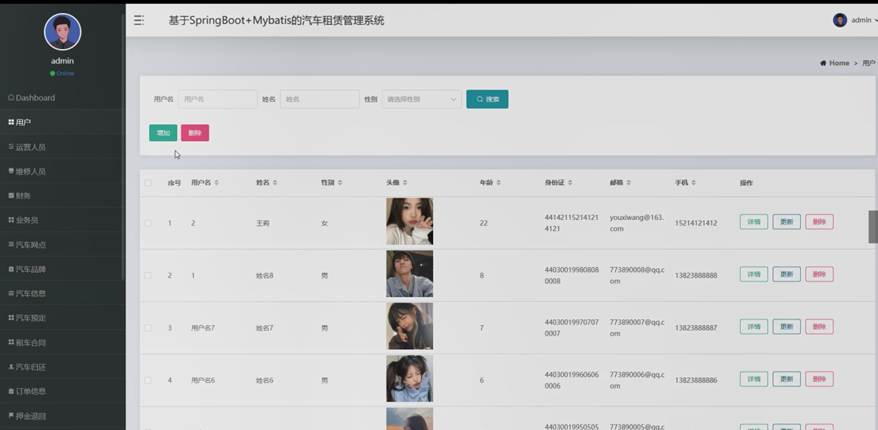Viewport: 878px width, 430px height.
Task: Tick the checkbox for row 4
Action: click(148, 380)
